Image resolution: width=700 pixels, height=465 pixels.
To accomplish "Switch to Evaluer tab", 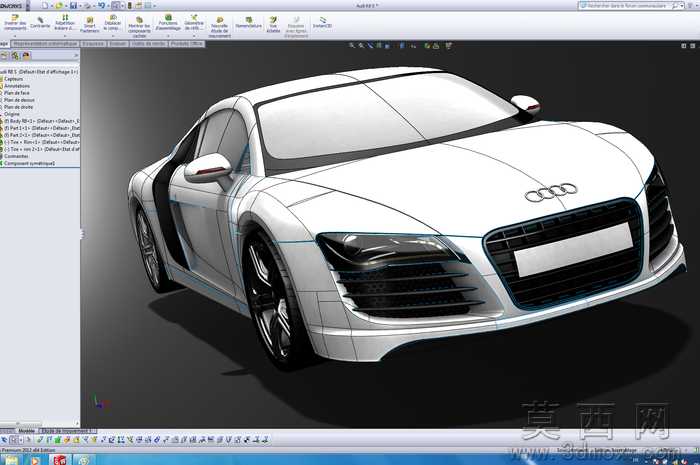I will (x=118, y=44).
